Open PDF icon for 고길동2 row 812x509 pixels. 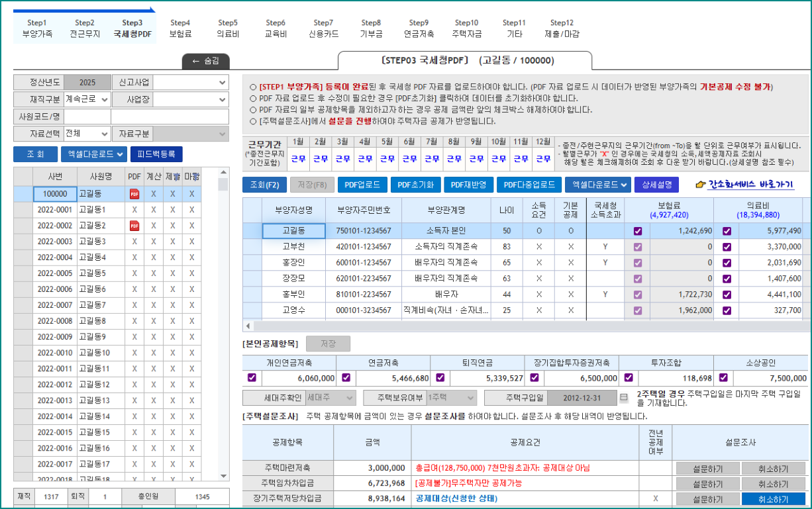pyautogui.click(x=134, y=226)
